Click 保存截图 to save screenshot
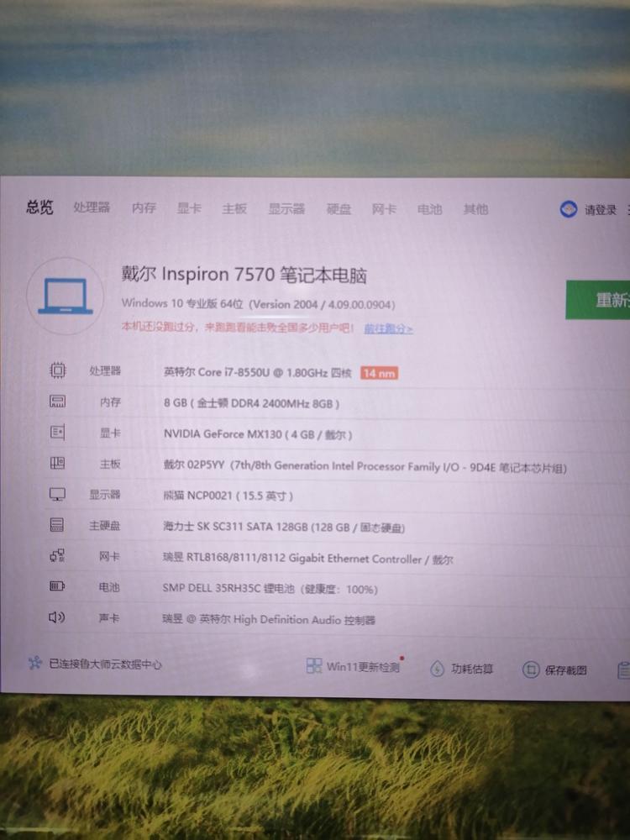This screenshot has height=840, width=630. tap(555, 670)
